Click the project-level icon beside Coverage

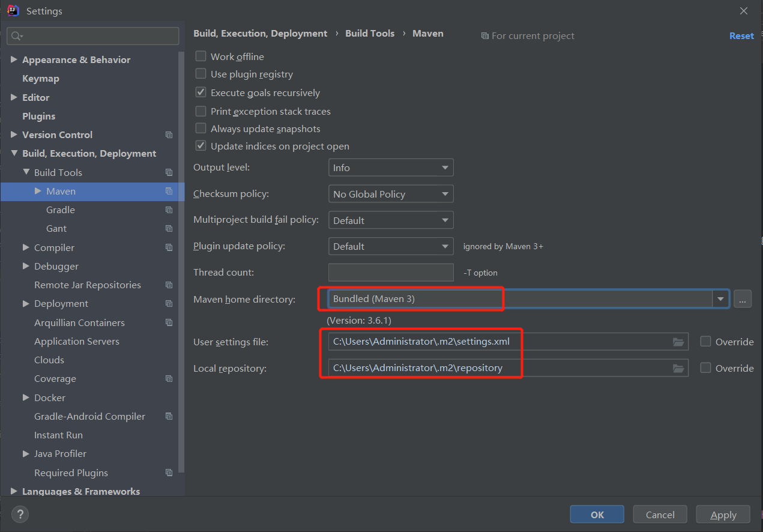point(169,379)
